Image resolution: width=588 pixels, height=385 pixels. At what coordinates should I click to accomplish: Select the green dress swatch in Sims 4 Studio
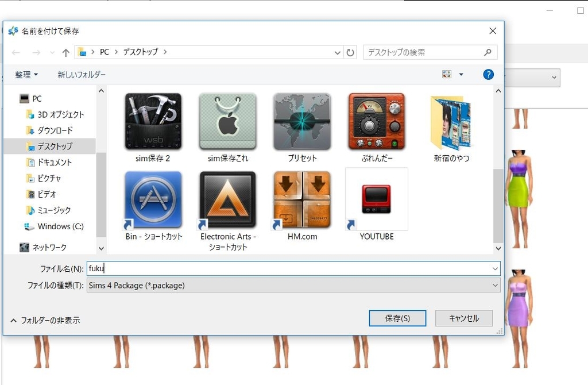tap(519, 199)
